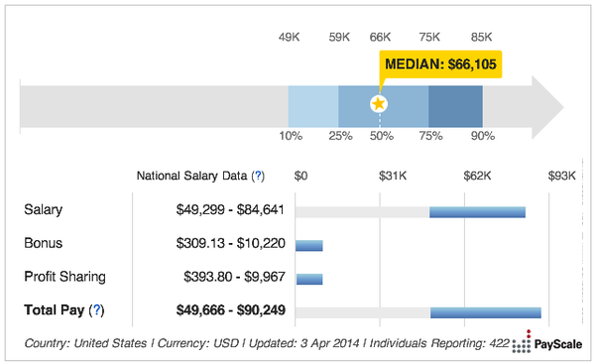Image resolution: width=597 pixels, height=364 pixels.
Task: Click the Profit Sharing blue bar
Action: pos(309,279)
